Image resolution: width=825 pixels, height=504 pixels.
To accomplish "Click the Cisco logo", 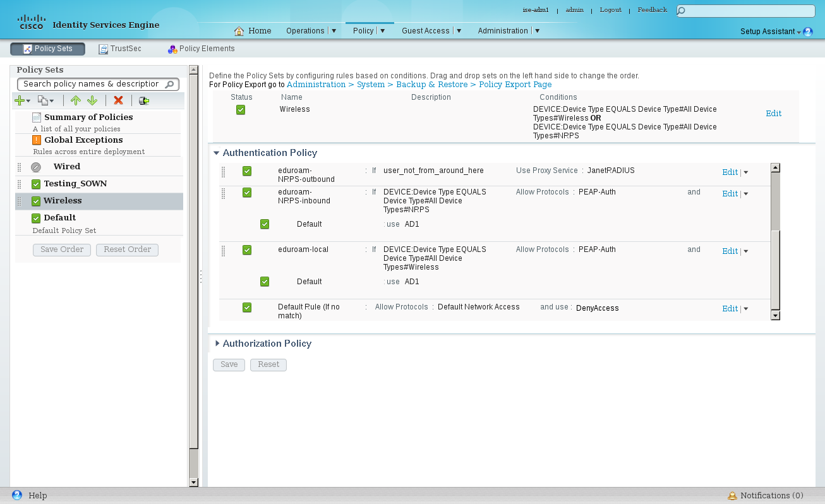I will pyautogui.click(x=31, y=23).
